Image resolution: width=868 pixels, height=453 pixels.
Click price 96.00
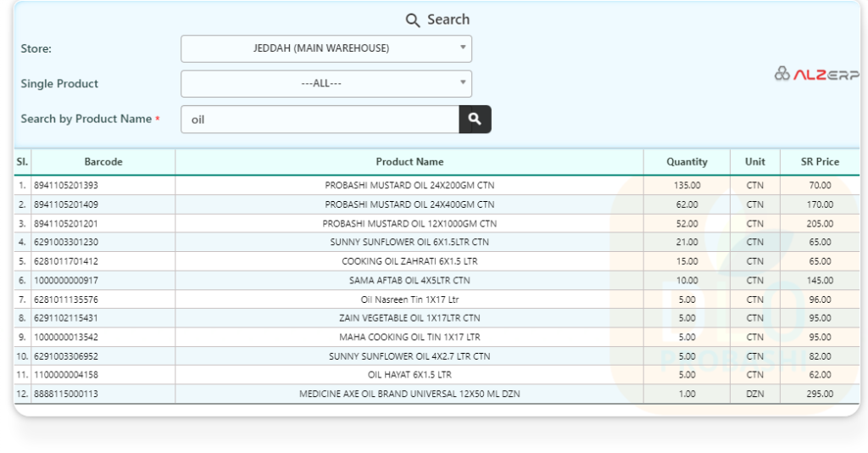[820, 299]
